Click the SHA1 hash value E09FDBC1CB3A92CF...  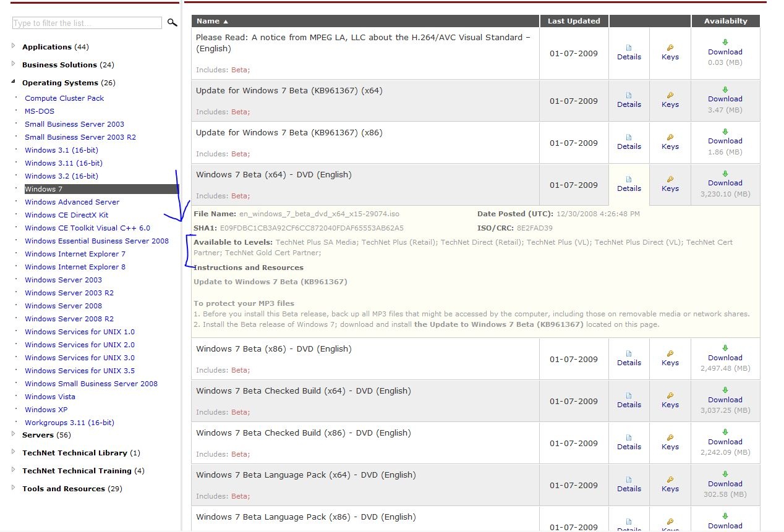click(312, 228)
